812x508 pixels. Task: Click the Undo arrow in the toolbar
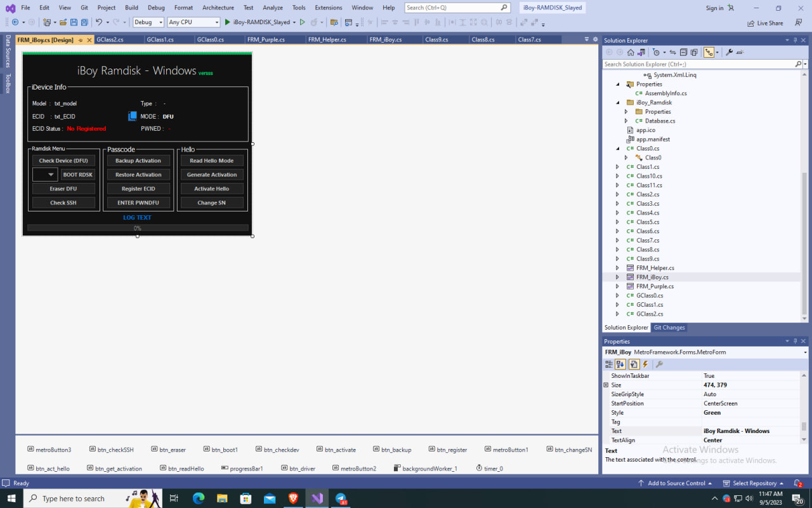pos(99,22)
